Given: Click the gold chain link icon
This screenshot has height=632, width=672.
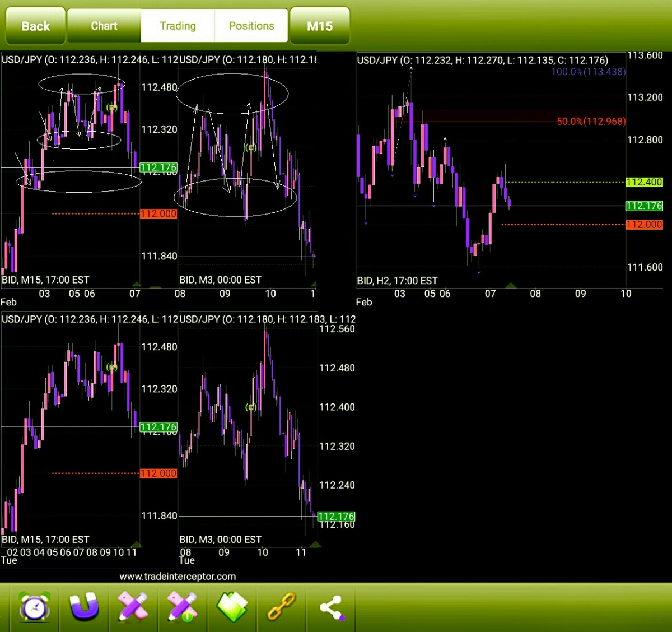Looking at the screenshot, I should click(x=281, y=607).
